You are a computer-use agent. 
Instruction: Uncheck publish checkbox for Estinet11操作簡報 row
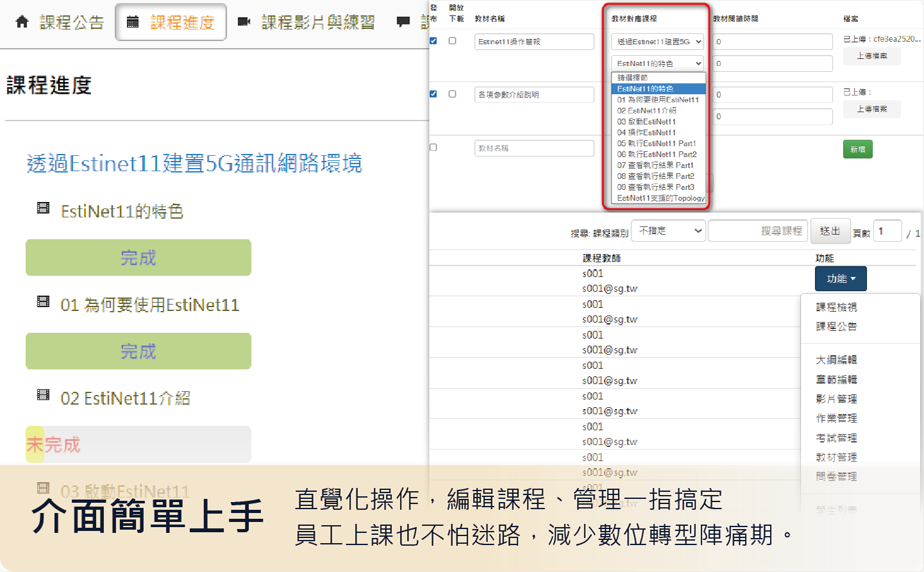pos(433,41)
